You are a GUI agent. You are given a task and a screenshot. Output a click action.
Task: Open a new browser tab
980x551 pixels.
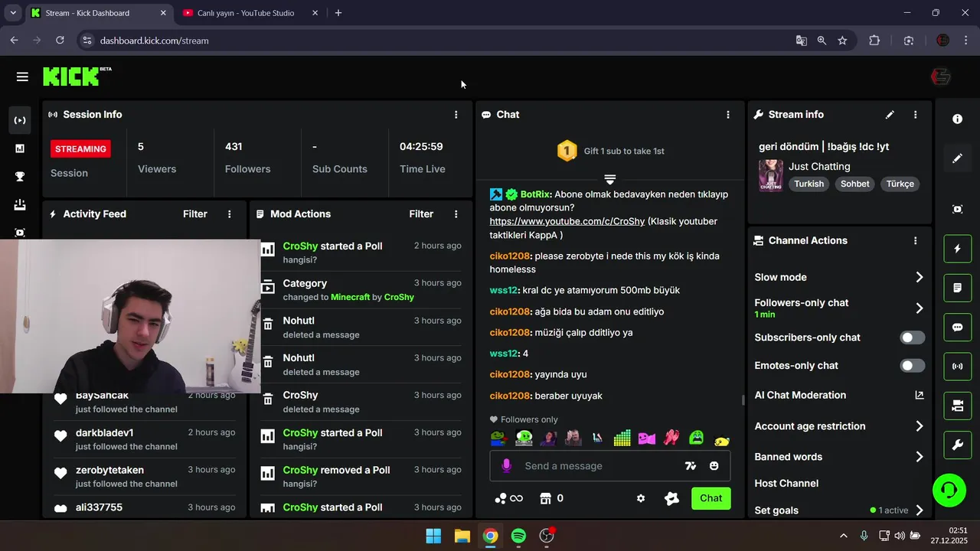pos(338,13)
